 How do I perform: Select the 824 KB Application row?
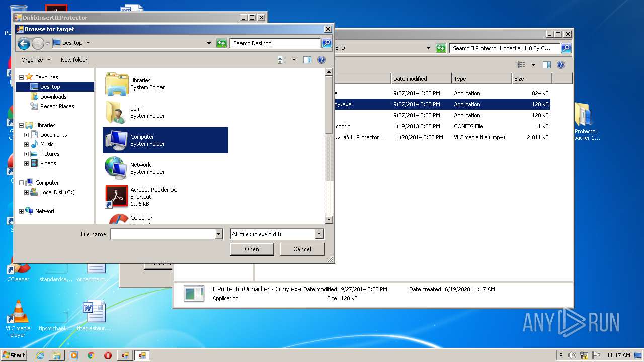[443, 93]
